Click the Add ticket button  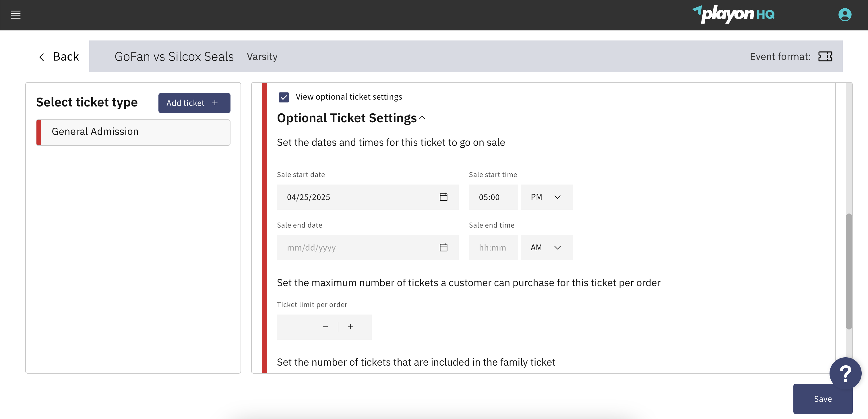pyautogui.click(x=194, y=103)
